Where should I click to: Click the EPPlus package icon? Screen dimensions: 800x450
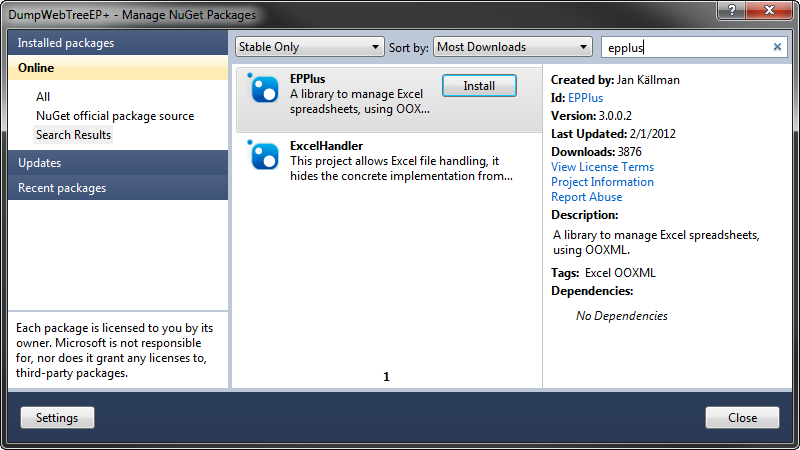[264, 89]
